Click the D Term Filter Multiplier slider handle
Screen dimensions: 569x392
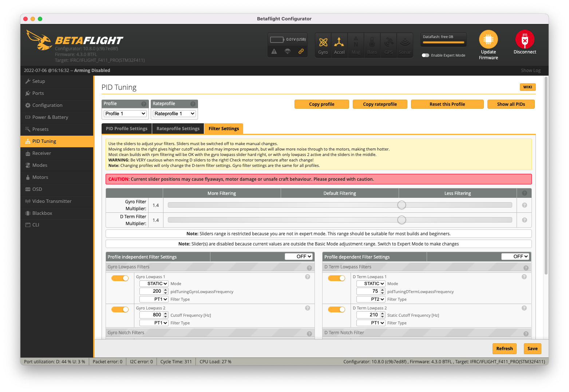[402, 220]
